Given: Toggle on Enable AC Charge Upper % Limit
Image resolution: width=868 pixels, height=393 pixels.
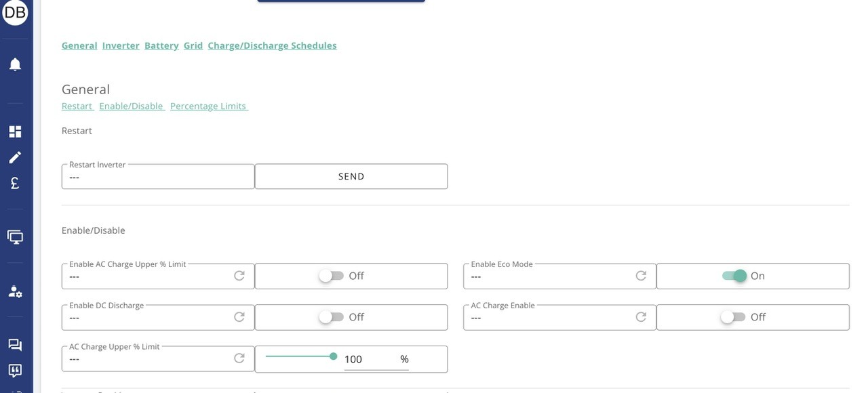Looking at the screenshot, I should (332, 276).
